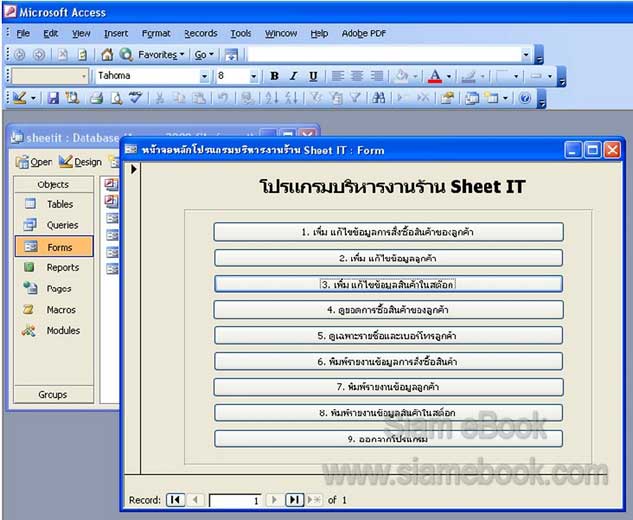Print with the printer icon

tap(96, 98)
